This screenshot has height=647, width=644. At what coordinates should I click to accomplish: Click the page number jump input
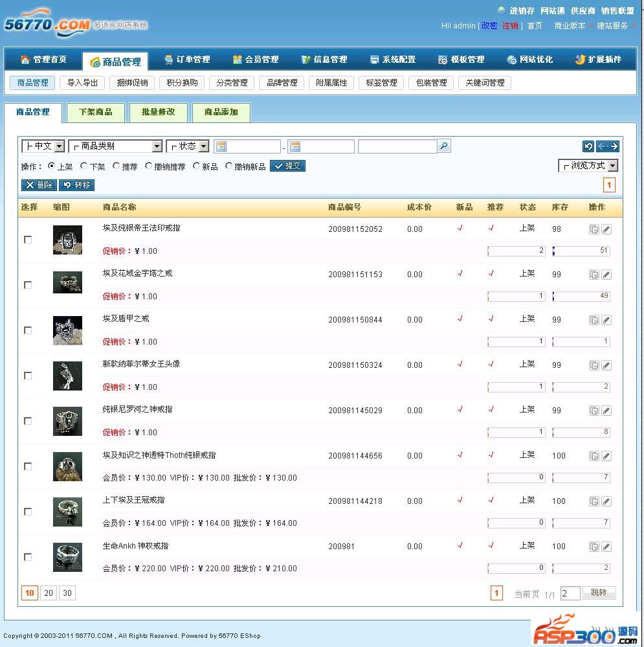pos(571,593)
